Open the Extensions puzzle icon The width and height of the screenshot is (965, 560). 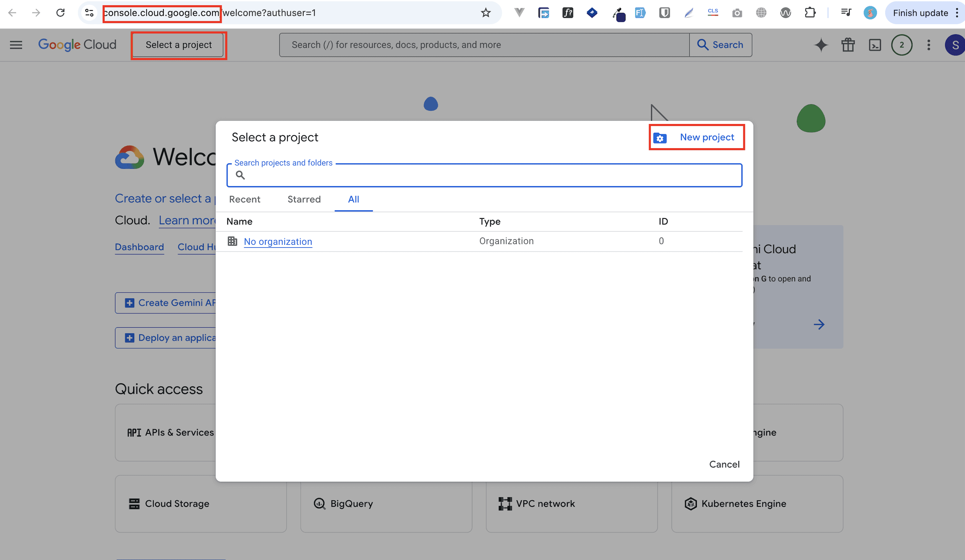click(x=810, y=13)
